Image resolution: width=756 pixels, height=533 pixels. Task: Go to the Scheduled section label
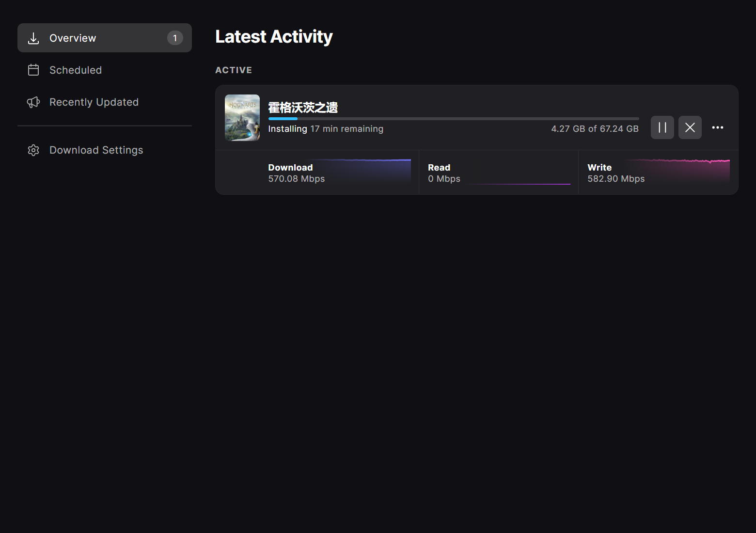76,70
